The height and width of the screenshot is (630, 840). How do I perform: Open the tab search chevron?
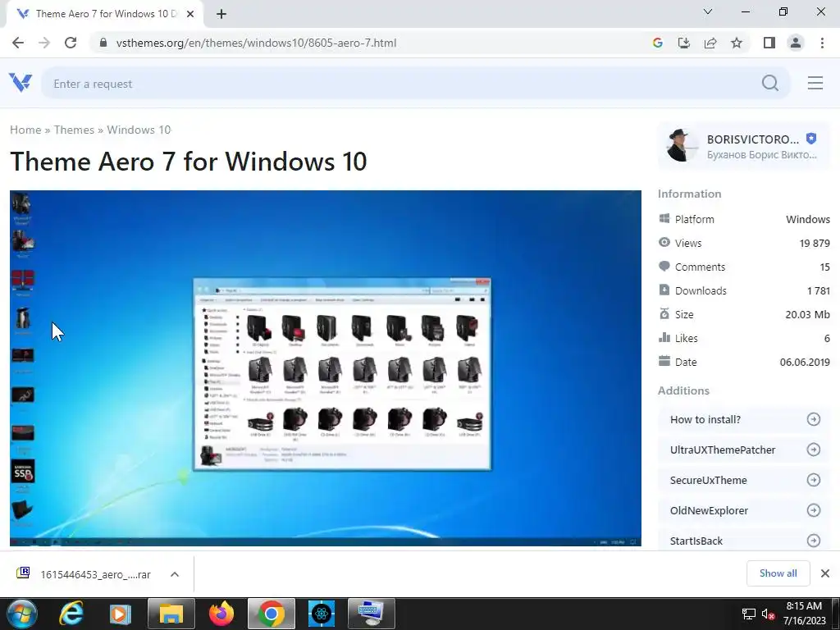pyautogui.click(x=708, y=11)
